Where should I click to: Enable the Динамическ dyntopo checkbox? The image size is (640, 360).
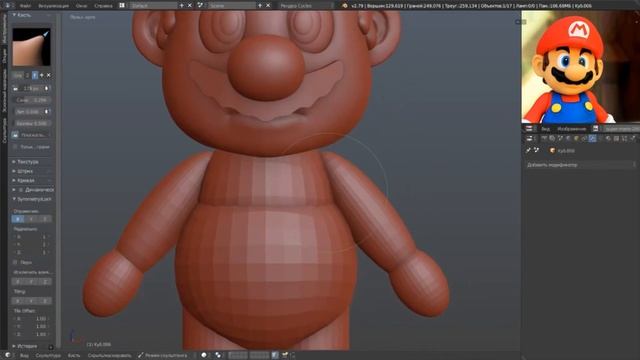click(21, 190)
